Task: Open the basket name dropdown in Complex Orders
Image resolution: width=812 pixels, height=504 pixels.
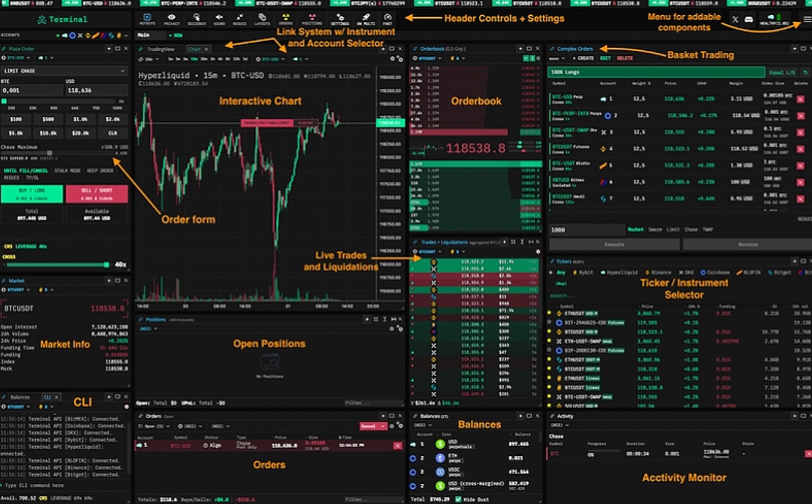Action: click(557, 58)
